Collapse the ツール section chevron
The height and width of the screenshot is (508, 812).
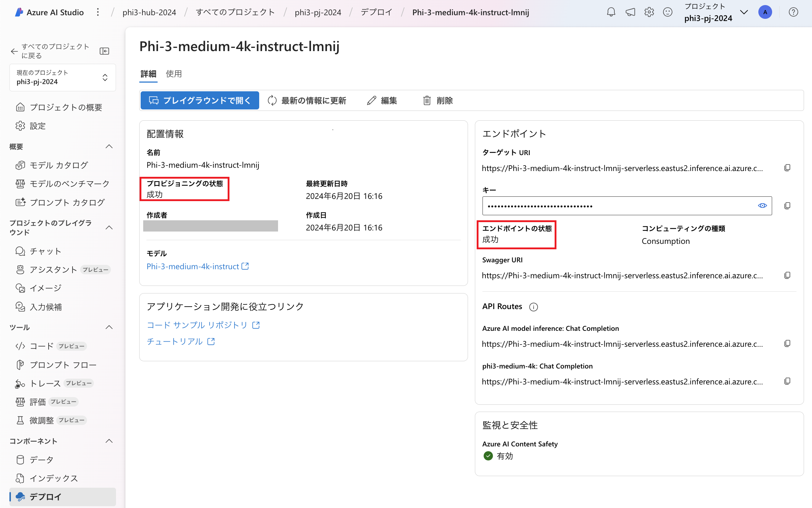pos(109,327)
